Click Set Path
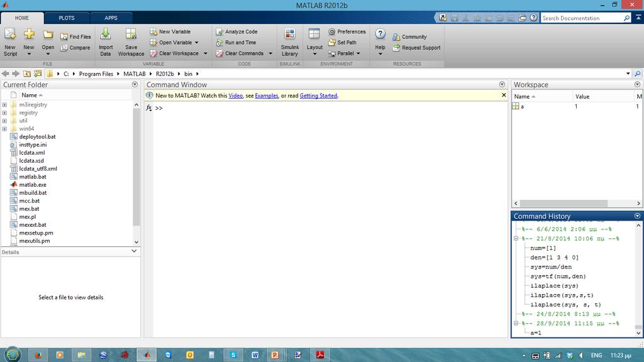The width and height of the screenshot is (644, 362). (342, 43)
